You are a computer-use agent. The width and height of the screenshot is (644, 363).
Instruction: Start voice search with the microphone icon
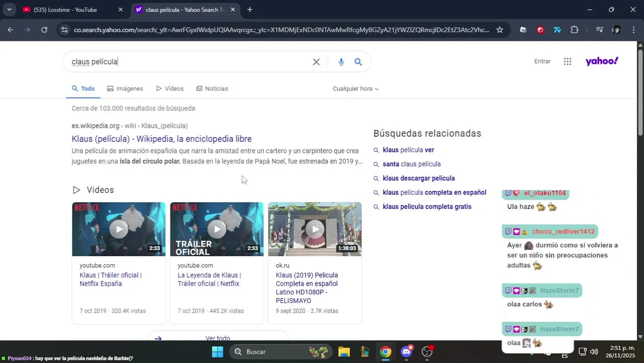pos(341,62)
